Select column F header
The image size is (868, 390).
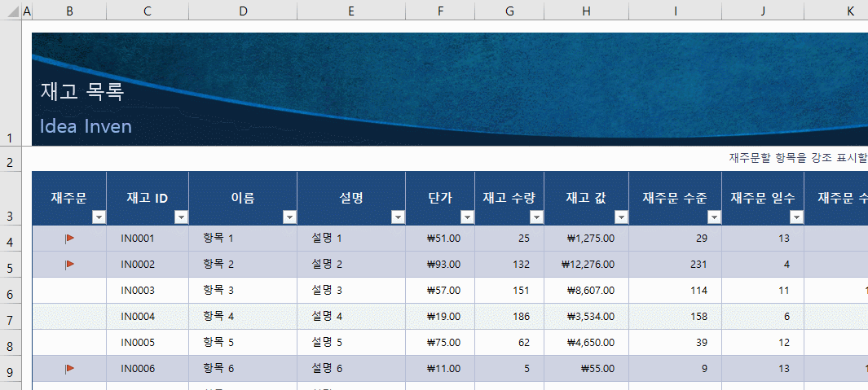tap(440, 11)
